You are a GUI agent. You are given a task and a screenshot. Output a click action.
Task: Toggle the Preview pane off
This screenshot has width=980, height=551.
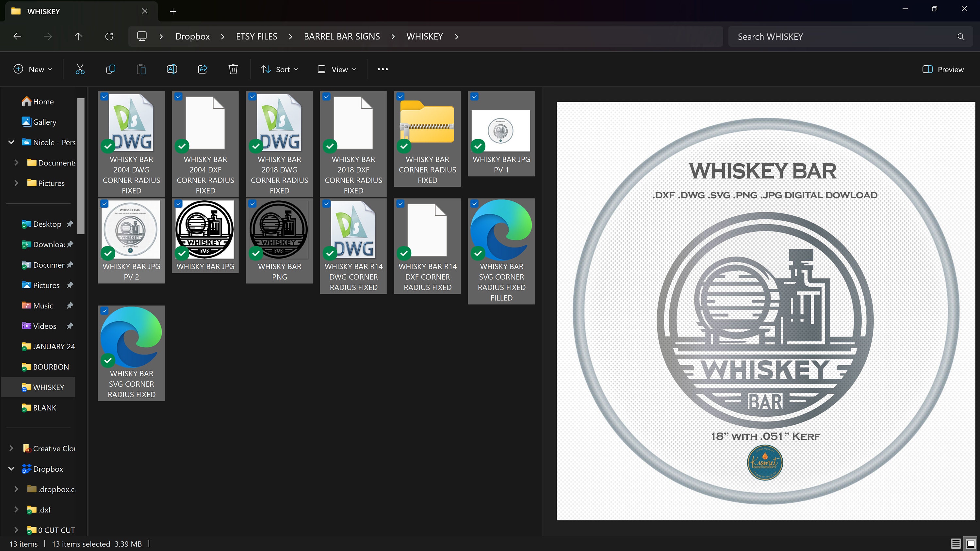(943, 69)
